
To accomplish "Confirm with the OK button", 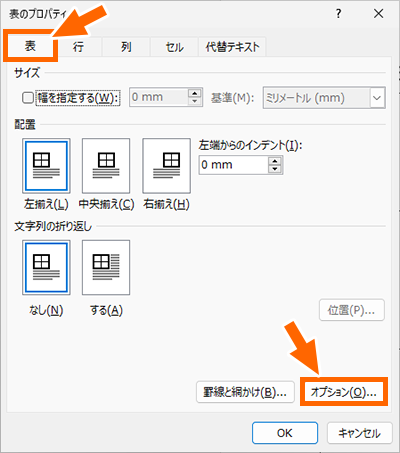I will pos(285,433).
